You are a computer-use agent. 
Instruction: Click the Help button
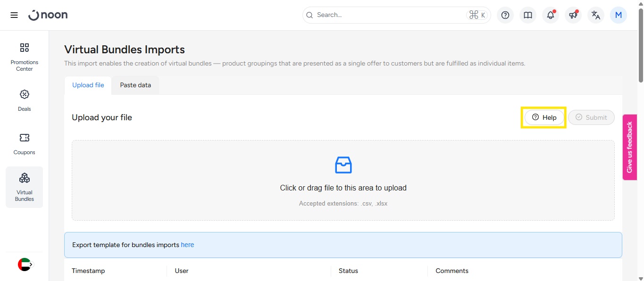[544, 117]
